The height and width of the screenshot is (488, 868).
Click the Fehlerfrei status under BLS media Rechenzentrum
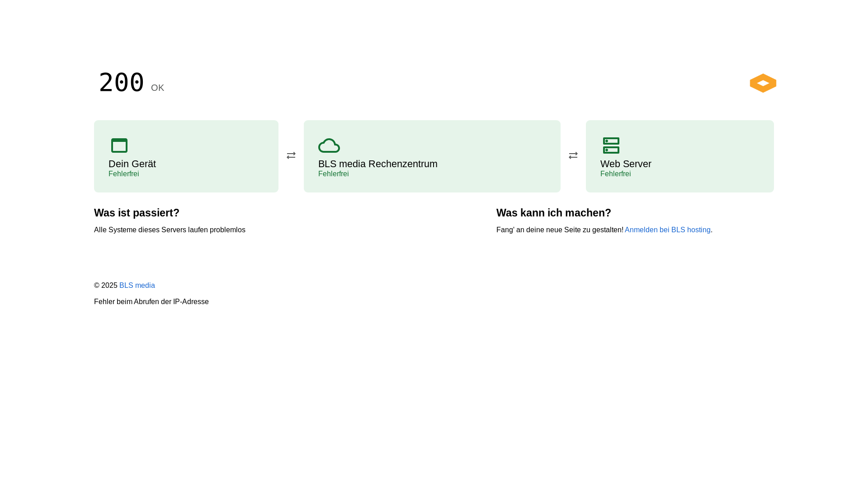point(334,174)
